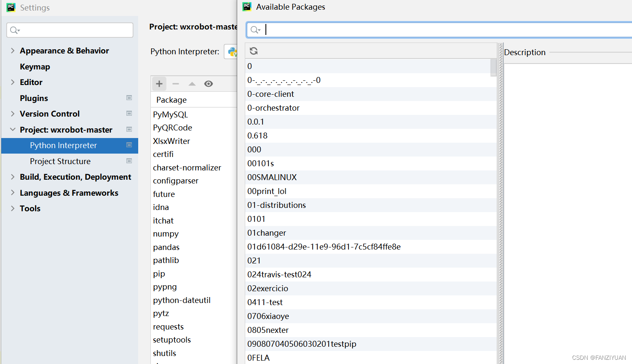Click search magnifier icon in Settings
The height and width of the screenshot is (364, 632).
15,30
